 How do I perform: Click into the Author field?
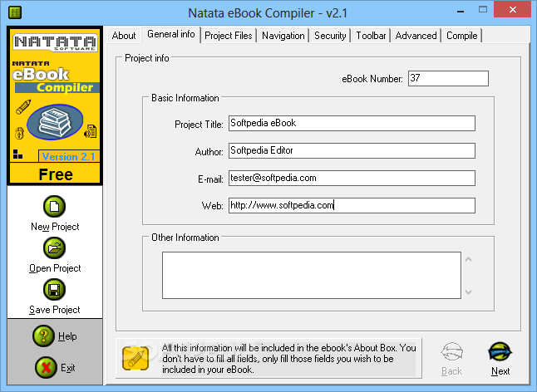(352, 150)
